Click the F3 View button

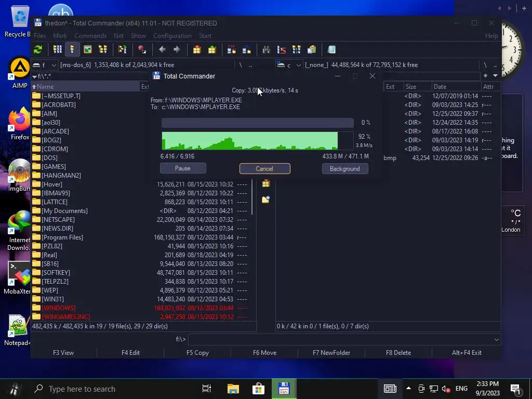tap(63, 353)
